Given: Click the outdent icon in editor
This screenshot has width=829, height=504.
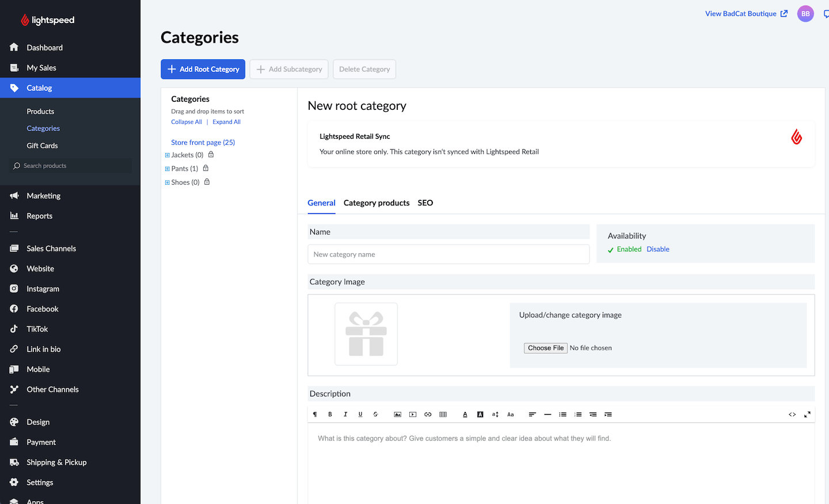Looking at the screenshot, I should (x=593, y=414).
